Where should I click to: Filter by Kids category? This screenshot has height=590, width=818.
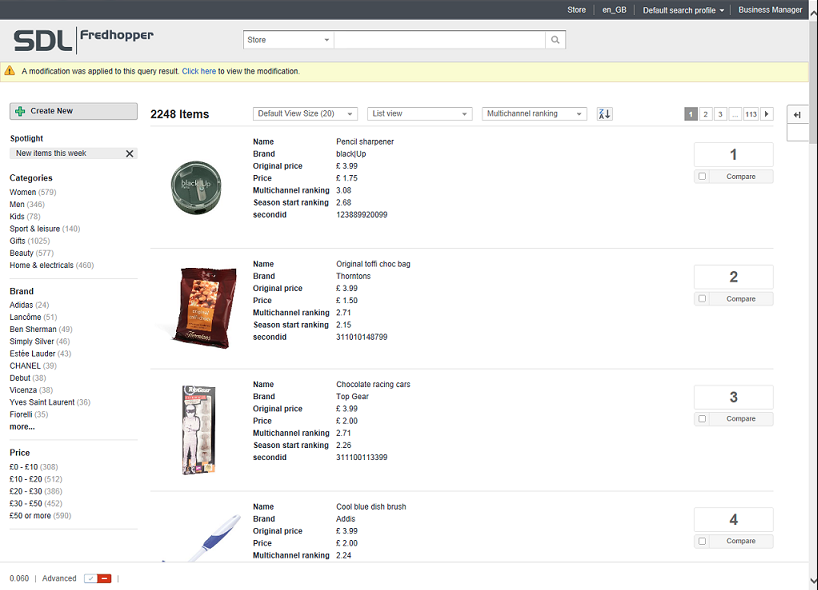coord(25,216)
